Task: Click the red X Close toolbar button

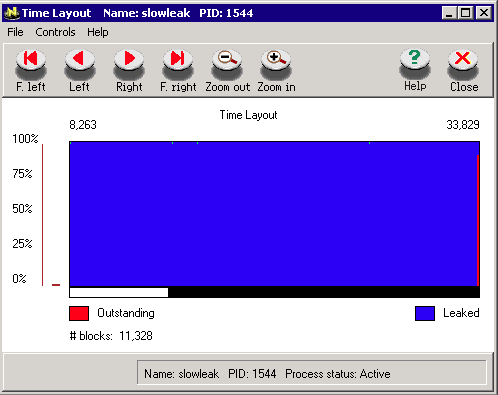Action: pyautogui.click(x=464, y=70)
